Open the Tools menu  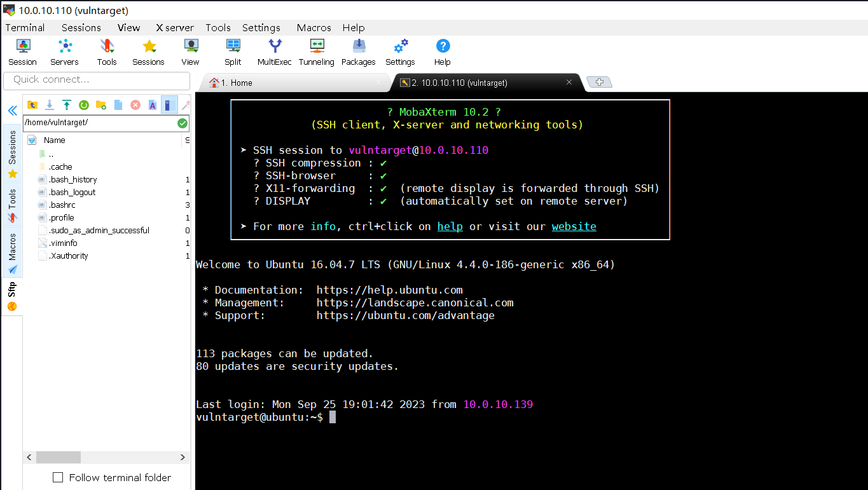pos(218,27)
